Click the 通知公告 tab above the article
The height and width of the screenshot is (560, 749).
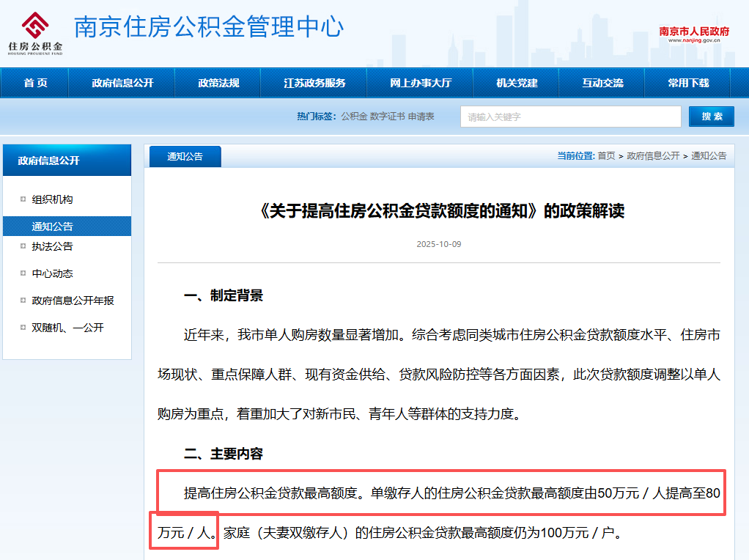pyautogui.click(x=185, y=156)
